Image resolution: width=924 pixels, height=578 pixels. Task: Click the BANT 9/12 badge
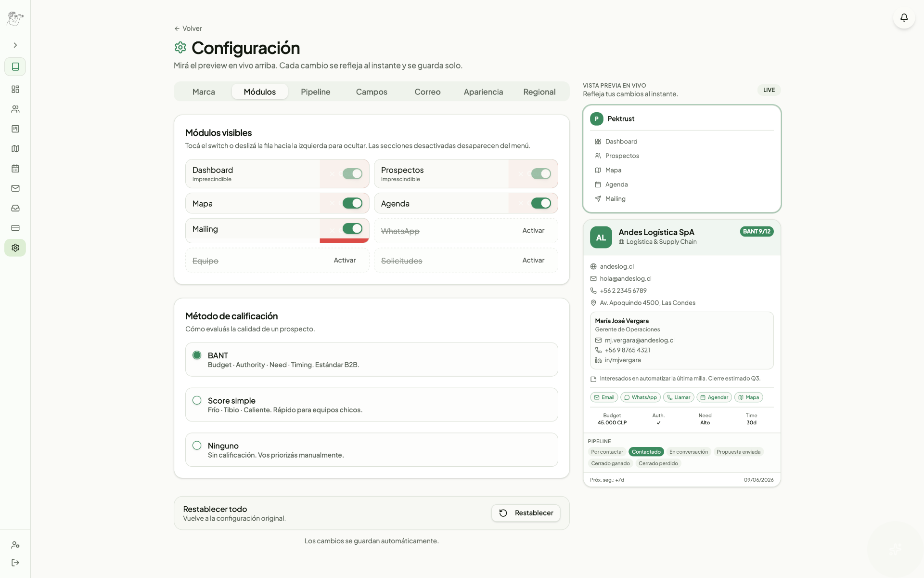pyautogui.click(x=757, y=232)
